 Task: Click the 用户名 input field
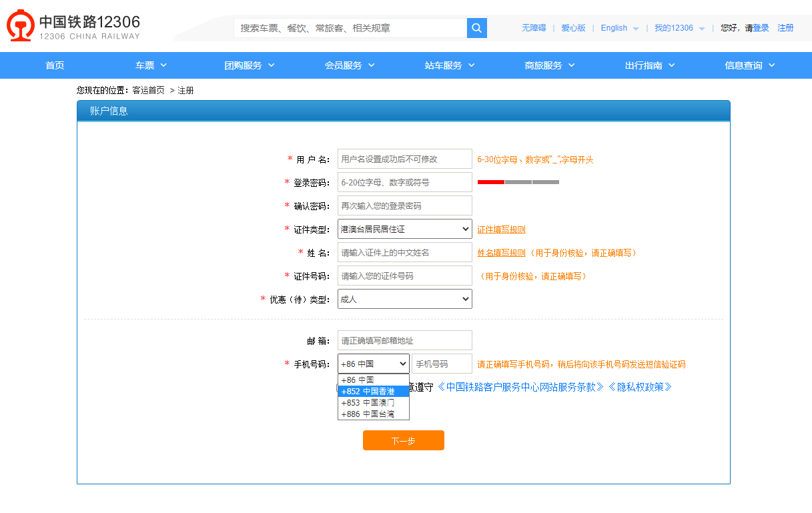[404, 159]
